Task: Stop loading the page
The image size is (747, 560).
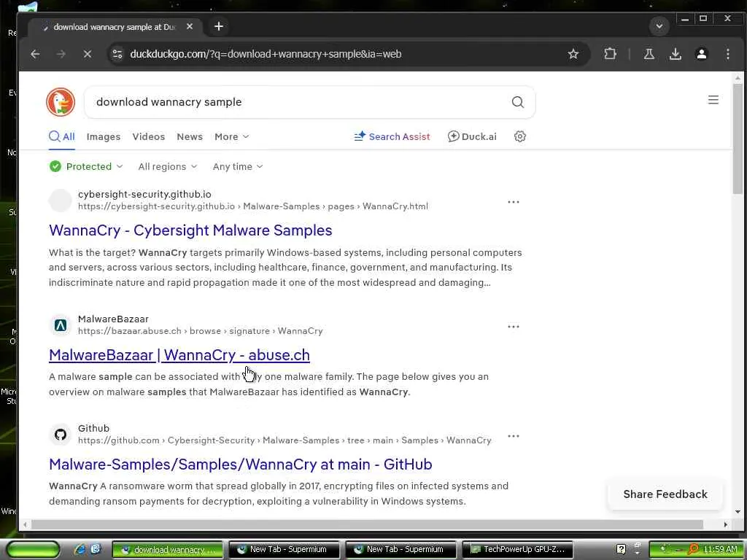Action: point(88,54)
